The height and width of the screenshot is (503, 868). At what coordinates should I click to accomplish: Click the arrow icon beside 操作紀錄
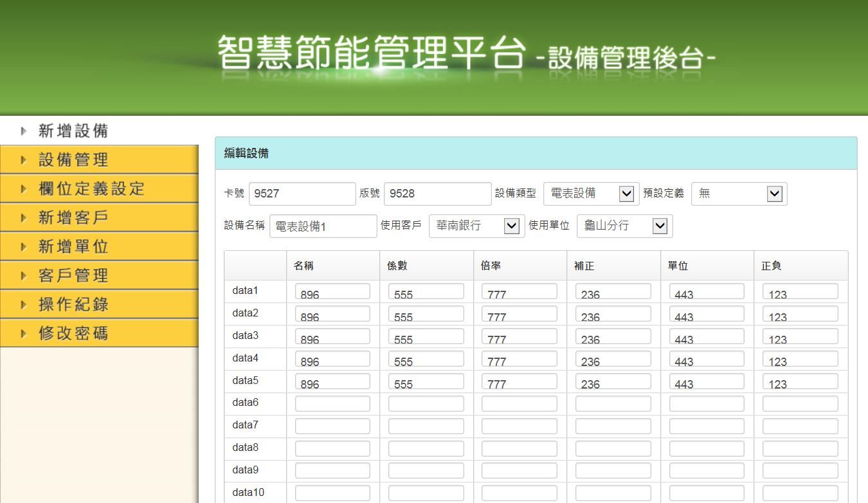coord(24,304)
